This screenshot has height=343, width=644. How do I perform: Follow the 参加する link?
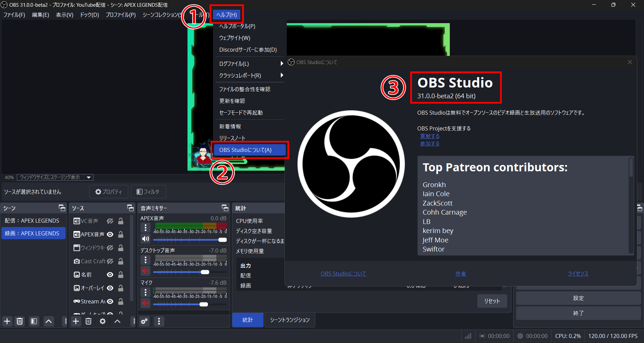click(x=430, y=144)
